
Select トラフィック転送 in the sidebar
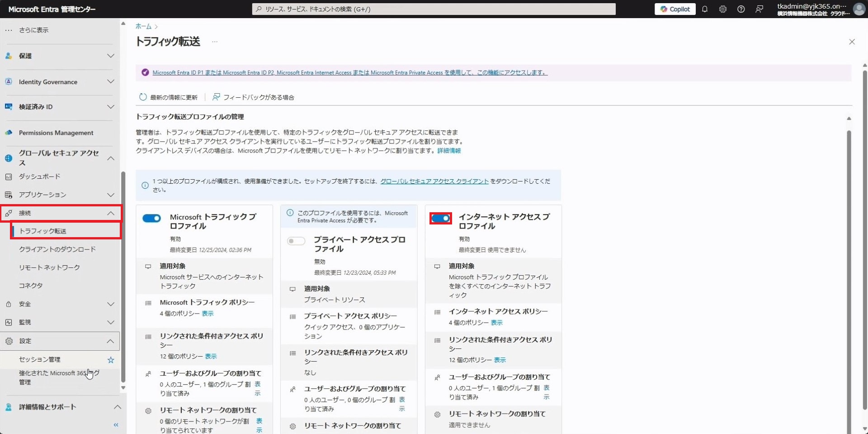point(66,231)
